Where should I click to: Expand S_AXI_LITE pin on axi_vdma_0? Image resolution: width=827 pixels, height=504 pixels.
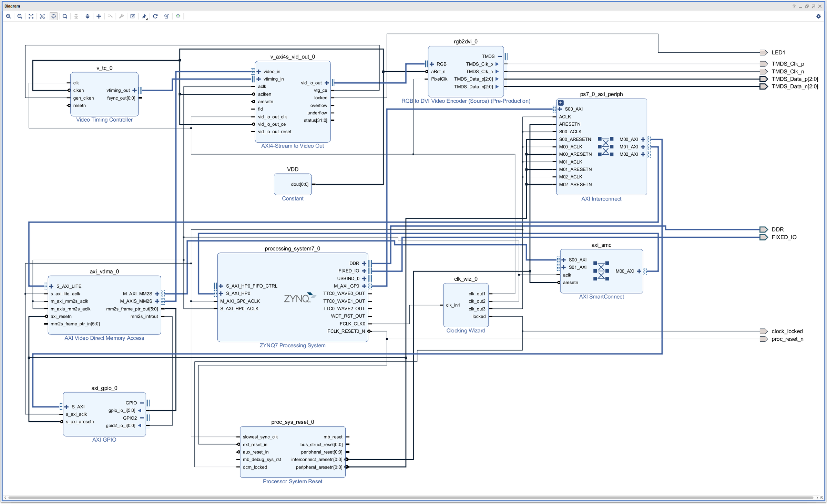click(51, 286)
